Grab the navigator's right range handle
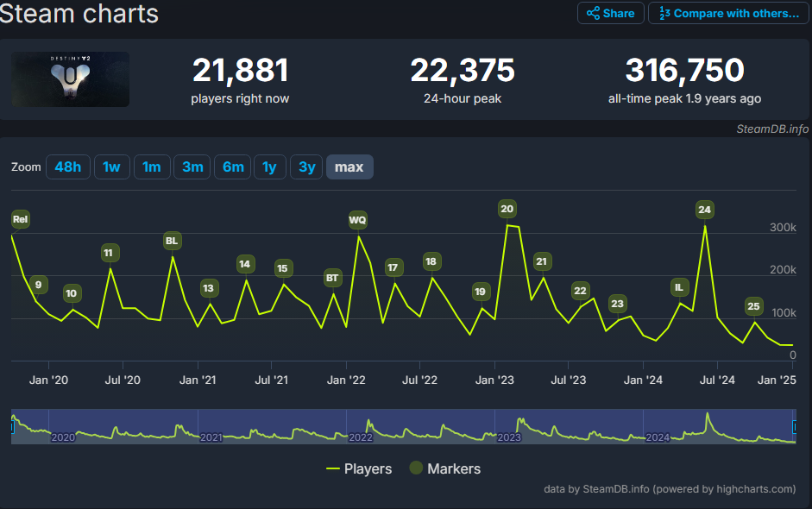812x509 pixels. click(795, 427)
